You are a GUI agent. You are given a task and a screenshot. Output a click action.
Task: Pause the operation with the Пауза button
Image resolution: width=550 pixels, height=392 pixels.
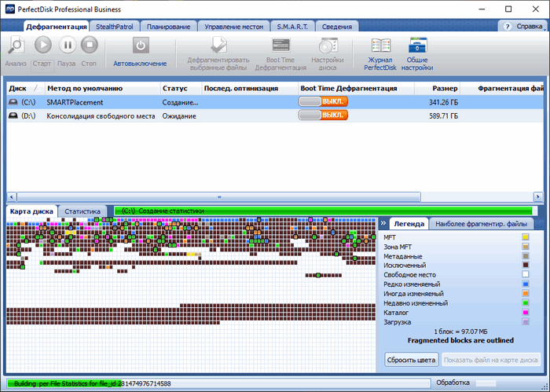pyautogui.click(x=67, y=45)
